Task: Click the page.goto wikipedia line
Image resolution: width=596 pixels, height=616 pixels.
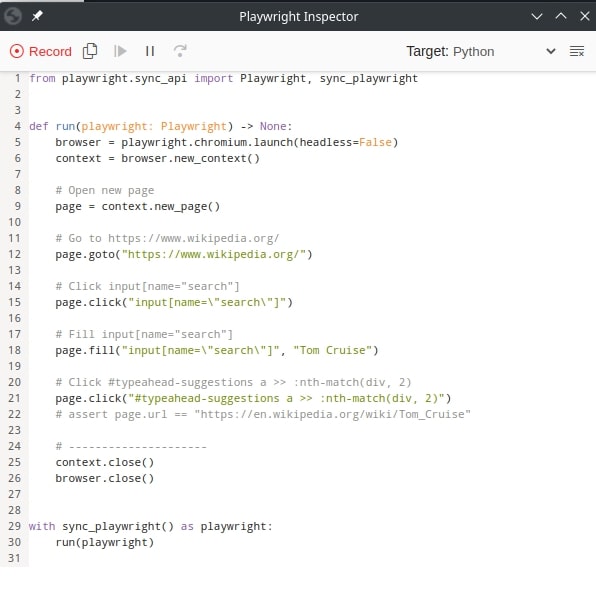Action: pos(184,255)
